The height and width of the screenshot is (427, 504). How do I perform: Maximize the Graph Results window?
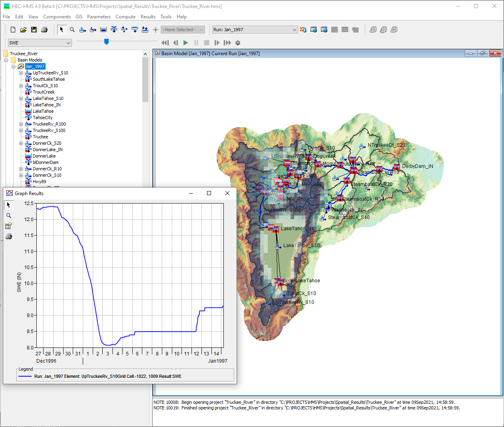(x=209, y=193)
